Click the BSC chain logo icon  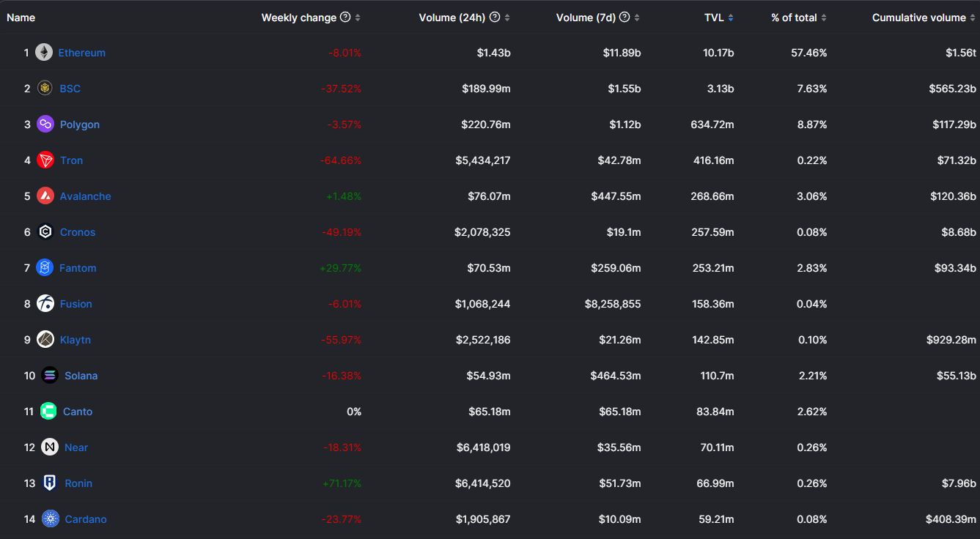point(45,89)
